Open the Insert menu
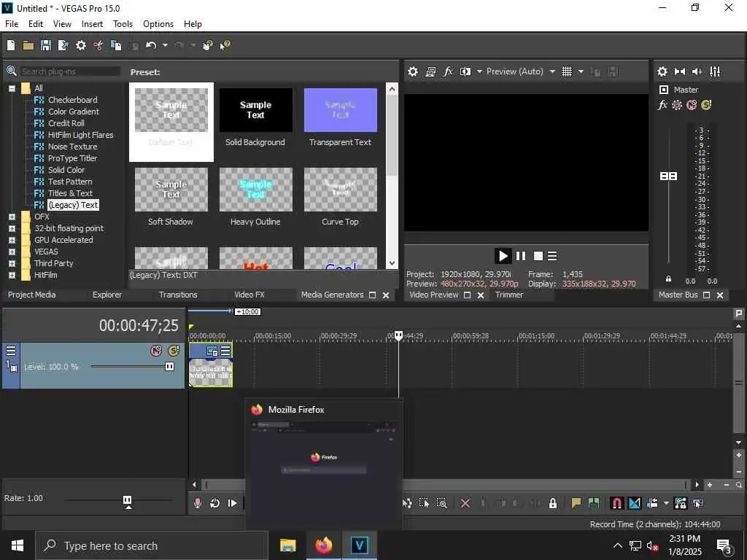Viewport: 747px width, 560px height. [92, 24]
